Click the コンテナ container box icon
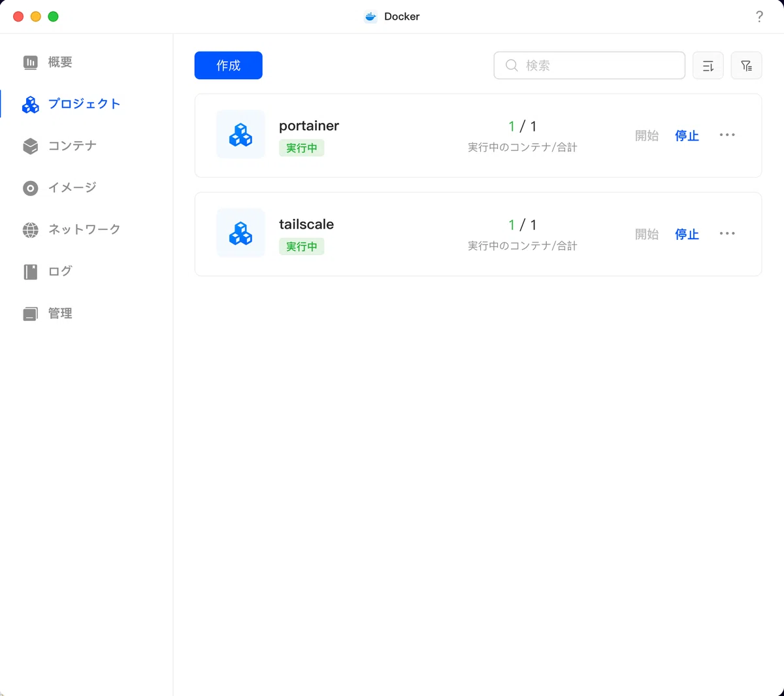This screenshot has width=784, height=696. coord(31,146)
